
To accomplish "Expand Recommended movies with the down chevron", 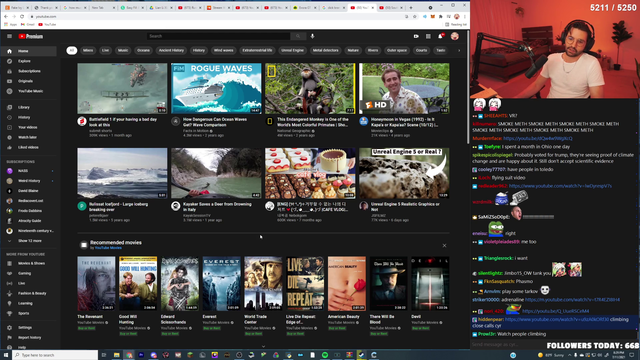I will pyautogui.click(x=263, y=346).
